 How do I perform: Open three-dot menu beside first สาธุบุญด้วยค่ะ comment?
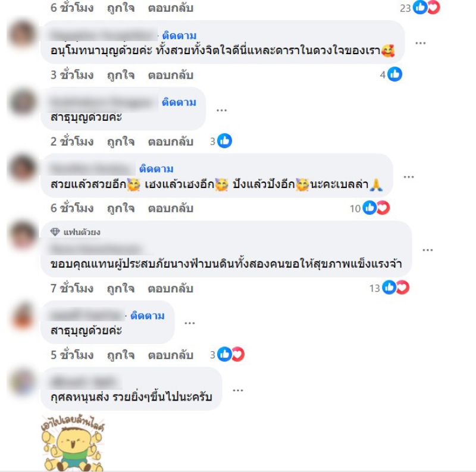click(x=221, y=110)
